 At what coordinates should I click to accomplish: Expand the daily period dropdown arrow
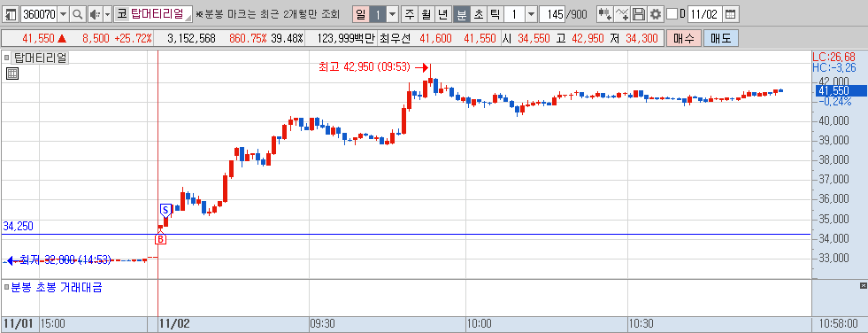(x=393, y=14)
